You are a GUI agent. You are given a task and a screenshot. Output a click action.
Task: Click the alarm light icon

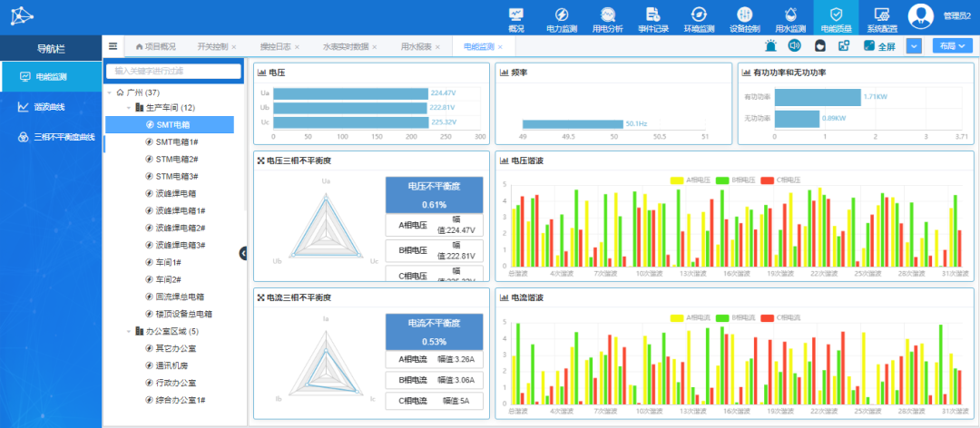pos(770,46)
